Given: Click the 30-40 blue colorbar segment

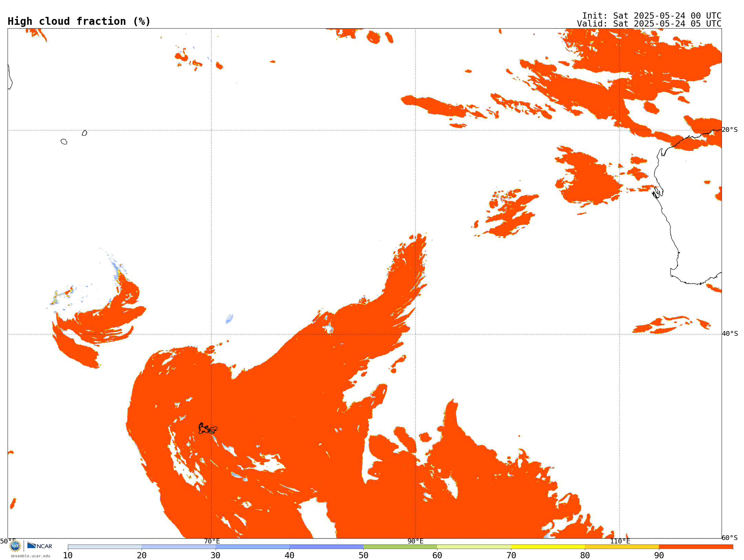Looking at the screenshot, I should pyautogui.click(x=252, y=547).
